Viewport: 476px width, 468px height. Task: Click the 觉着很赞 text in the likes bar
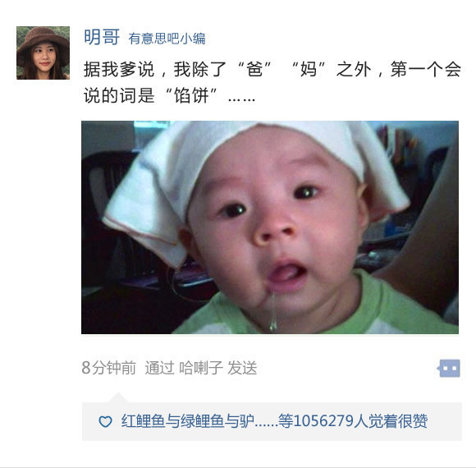click(x=398, y=421)
